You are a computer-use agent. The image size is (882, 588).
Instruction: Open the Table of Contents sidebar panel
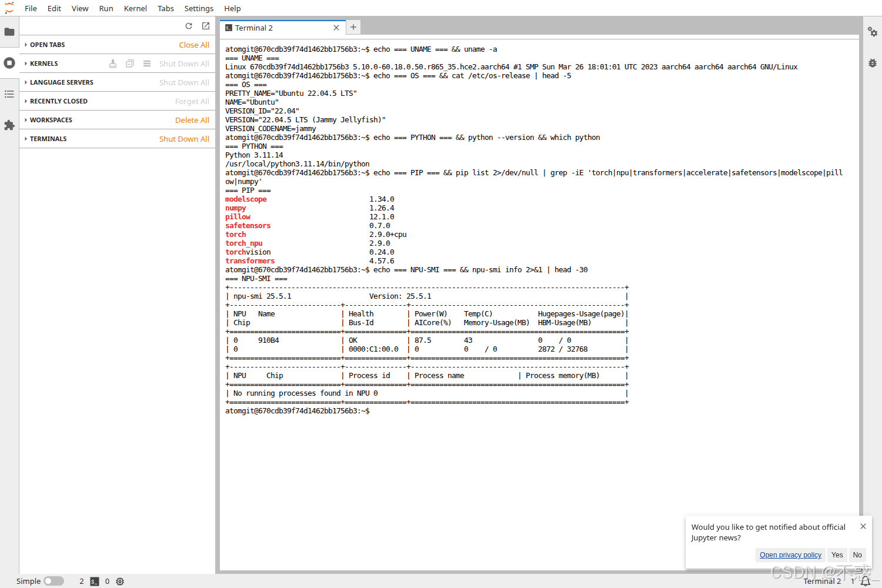[9, 94]
